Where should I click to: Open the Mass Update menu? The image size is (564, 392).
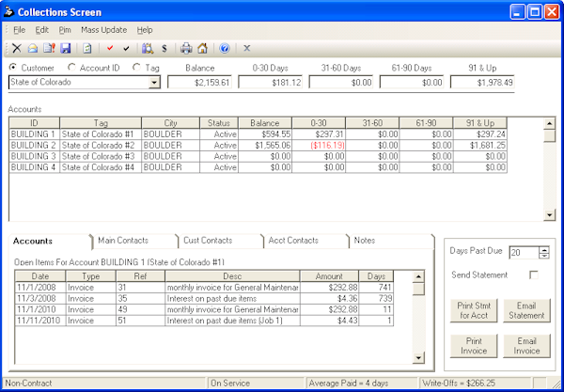(x=104, y=30)
